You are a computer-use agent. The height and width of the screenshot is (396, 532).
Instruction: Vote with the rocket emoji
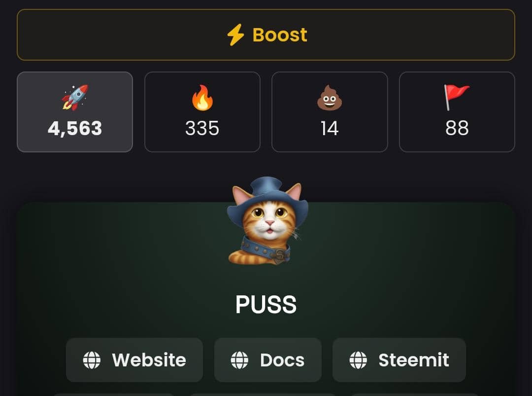point(75,98)
